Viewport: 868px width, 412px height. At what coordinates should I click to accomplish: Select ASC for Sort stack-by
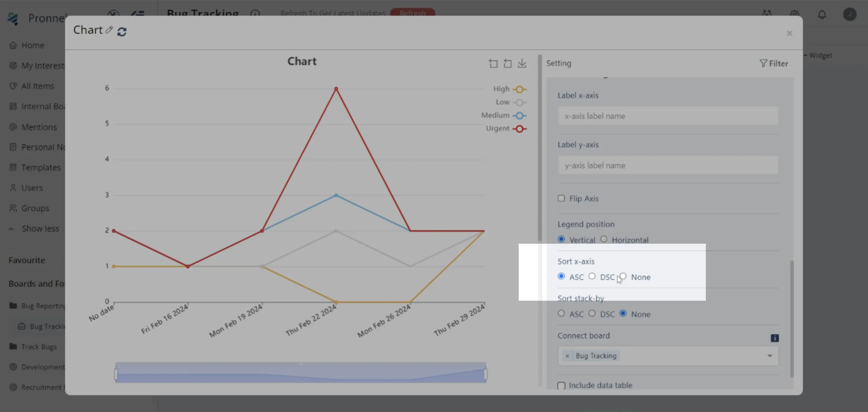pos(561,313)
